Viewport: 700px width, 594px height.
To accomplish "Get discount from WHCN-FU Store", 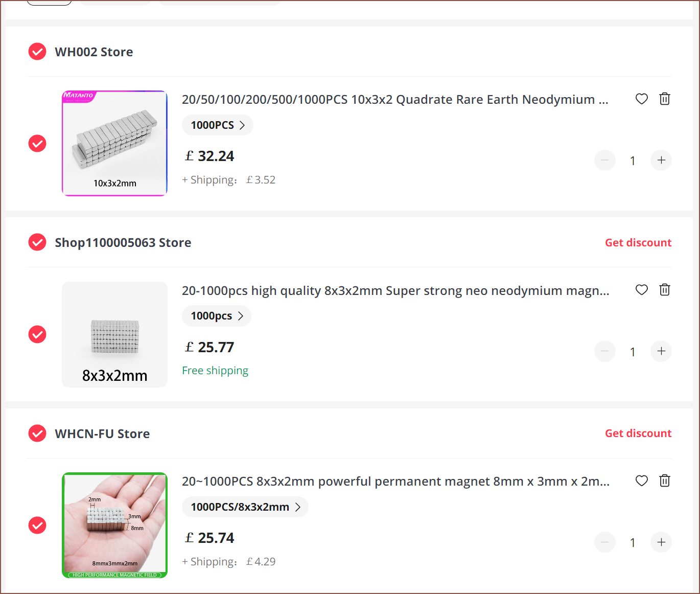I will [638, 433].
